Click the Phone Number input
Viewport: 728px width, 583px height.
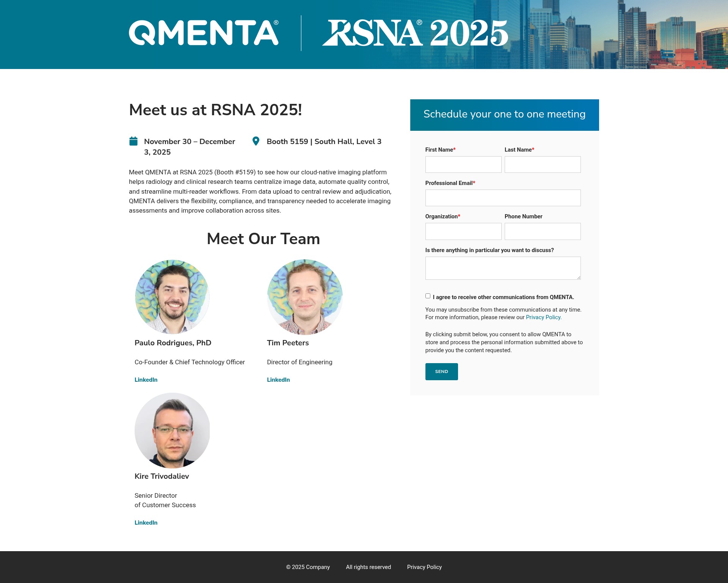pos(543,231)
